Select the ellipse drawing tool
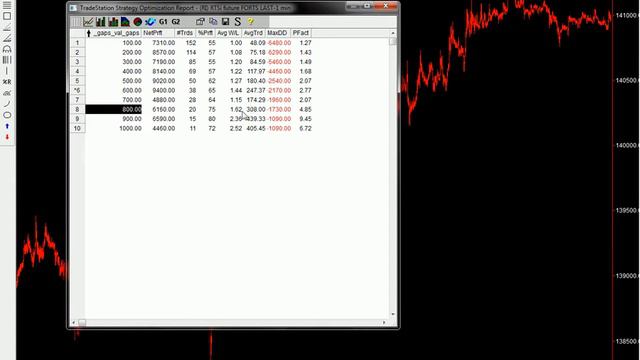The image size is (640, 360). tap(7, 115)
